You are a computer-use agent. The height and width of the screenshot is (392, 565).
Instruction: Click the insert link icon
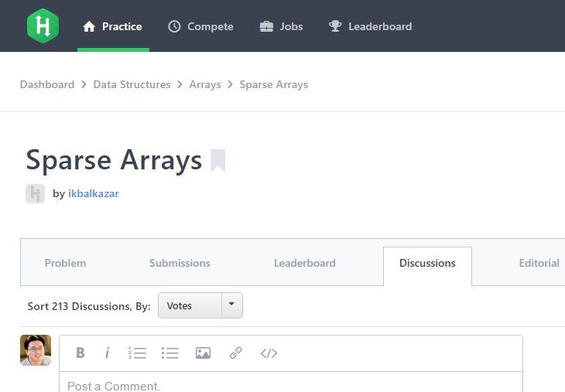[236, 353]
